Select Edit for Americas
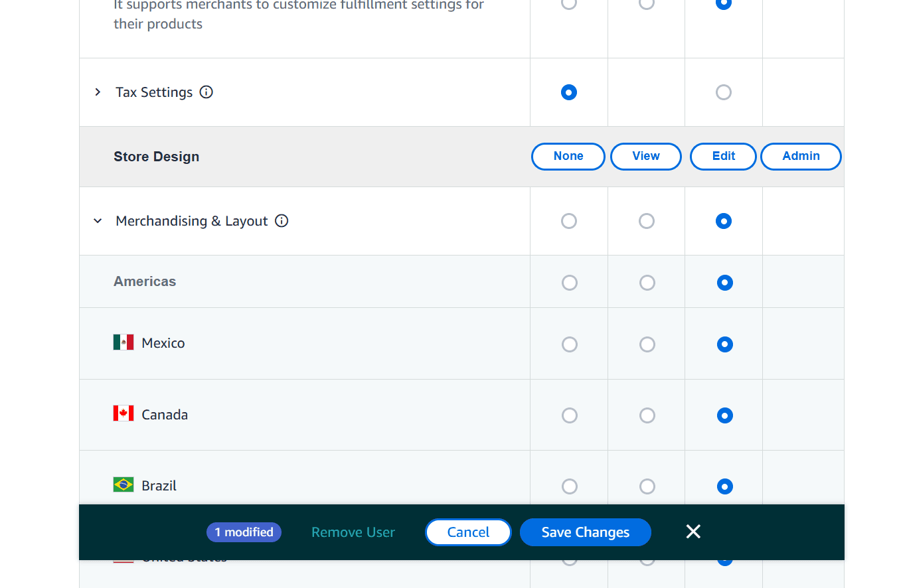899x588 pixels. pos(725,283)
